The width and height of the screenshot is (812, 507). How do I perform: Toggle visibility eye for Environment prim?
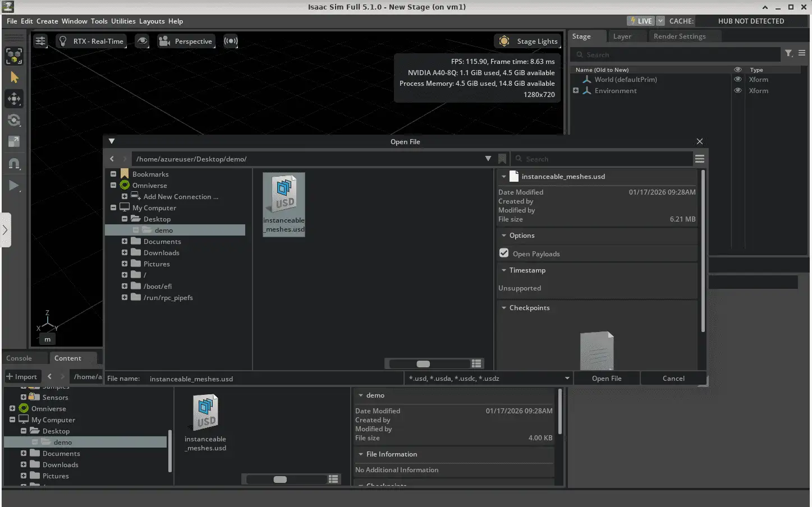[x=738, y=90]
